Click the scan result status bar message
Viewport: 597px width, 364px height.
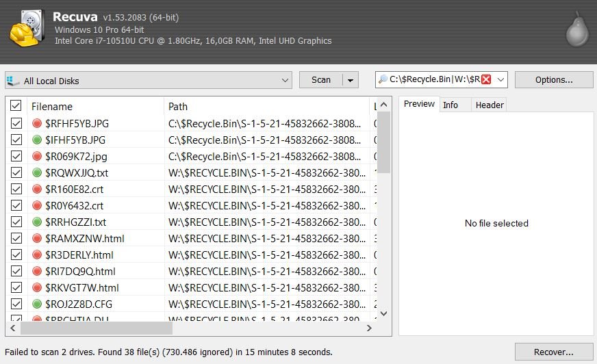(168, 352)
